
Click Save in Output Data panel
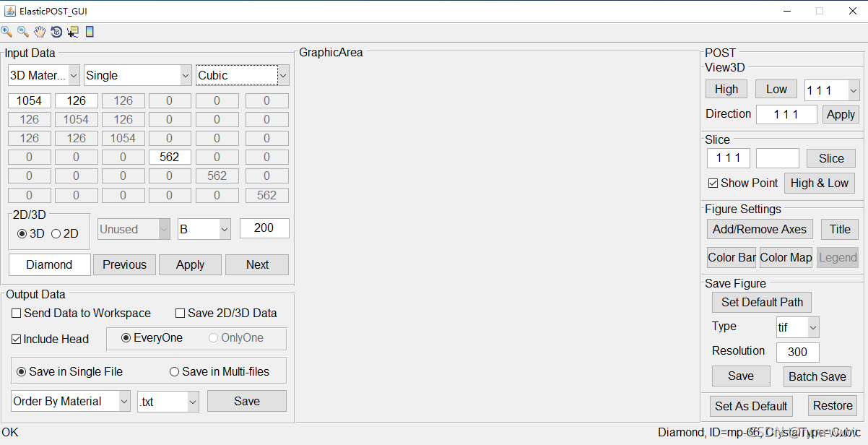click(247, 402)
